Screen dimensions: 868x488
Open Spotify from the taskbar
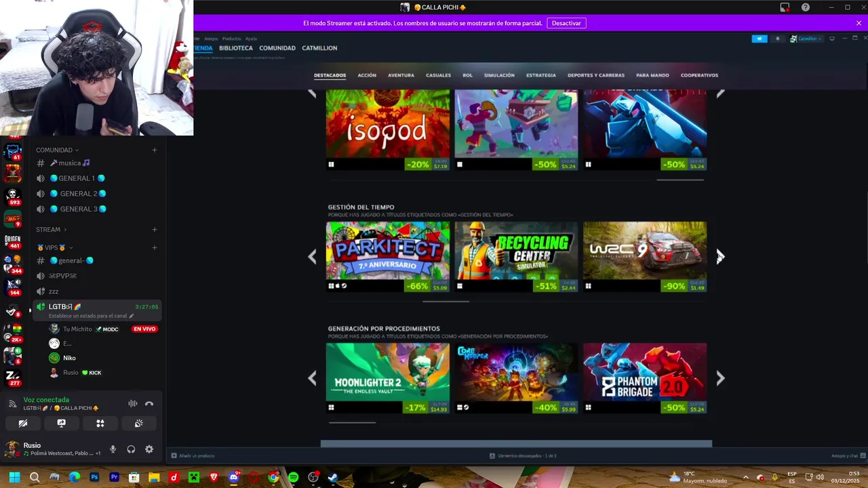click(x=293, y=477)
